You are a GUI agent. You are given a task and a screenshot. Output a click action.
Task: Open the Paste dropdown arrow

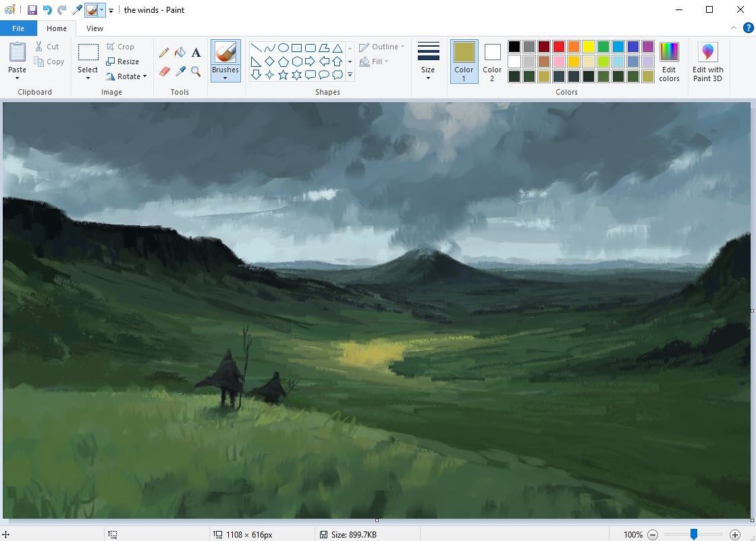coord(18,78)
